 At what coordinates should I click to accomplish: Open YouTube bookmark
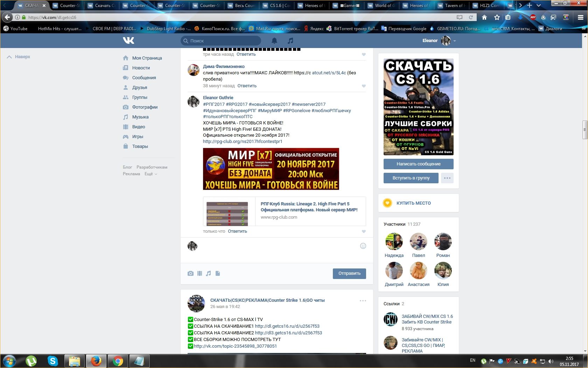click(x=15, y=29)
